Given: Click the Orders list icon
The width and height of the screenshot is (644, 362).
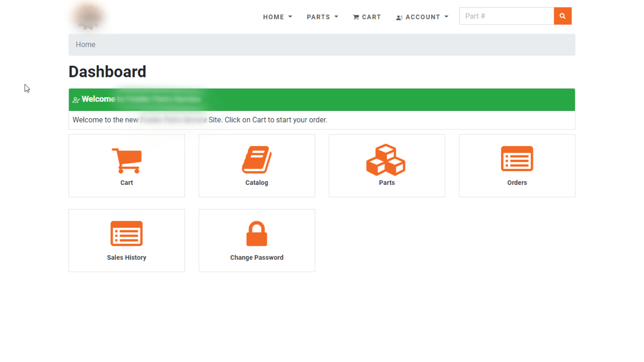Looking at the screenshot, I should [x=517, y=160].
